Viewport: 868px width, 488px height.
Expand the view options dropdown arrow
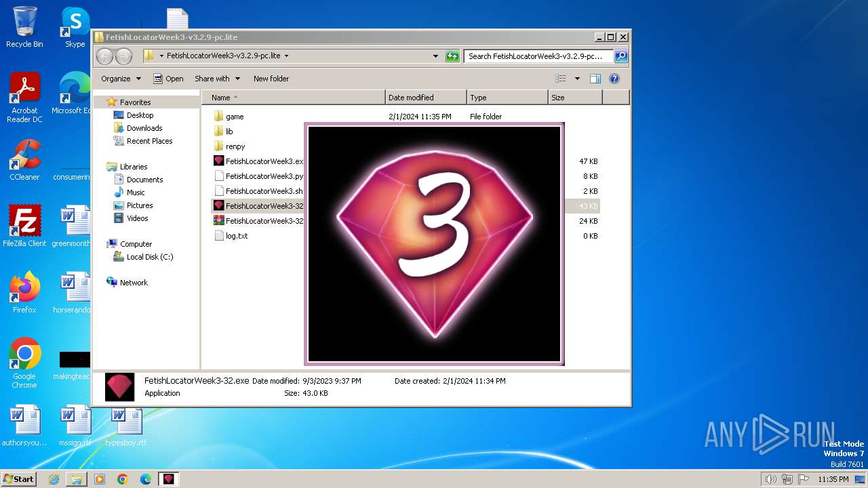click(577, 79)
